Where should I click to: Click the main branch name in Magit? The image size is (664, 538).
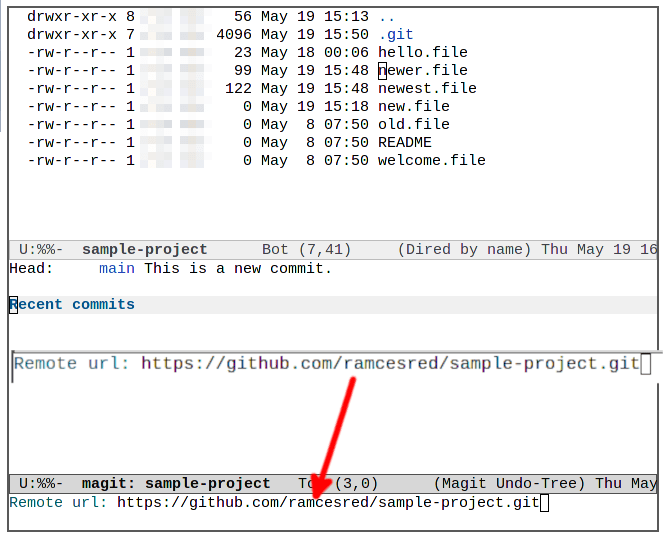(x=117, y=268)
